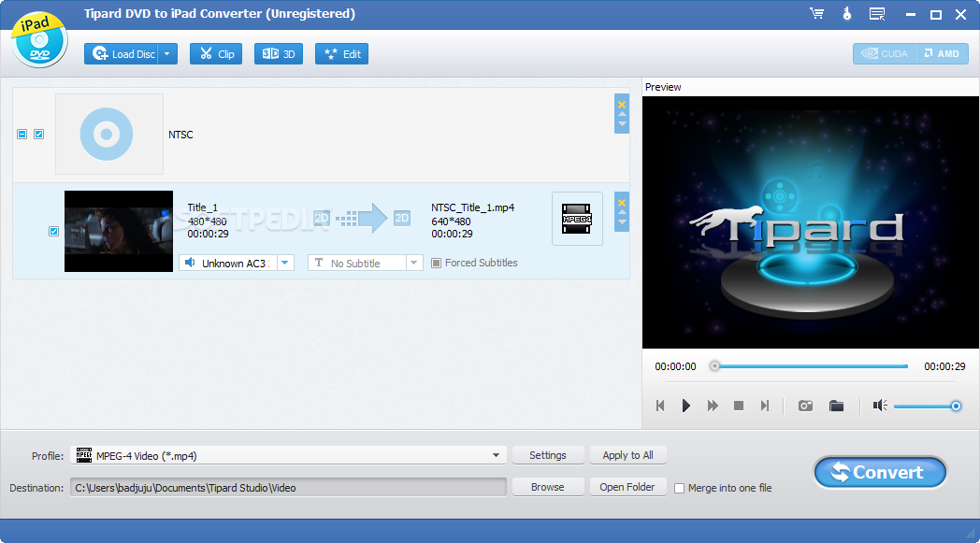Play the preview video
The width and height of the screenshot is (980, 543).
pyautogui.click(x=685, y=407)
